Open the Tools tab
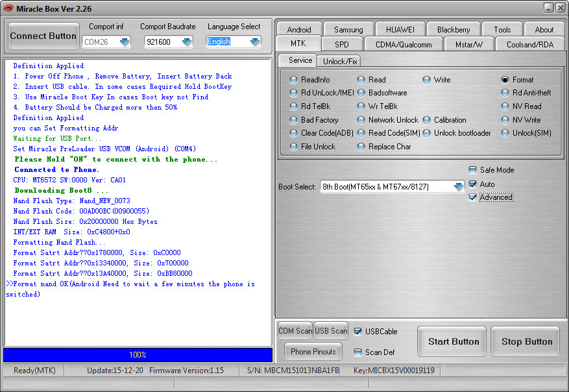The height and width of the screenshot is (392, 569). click(502, 29)
